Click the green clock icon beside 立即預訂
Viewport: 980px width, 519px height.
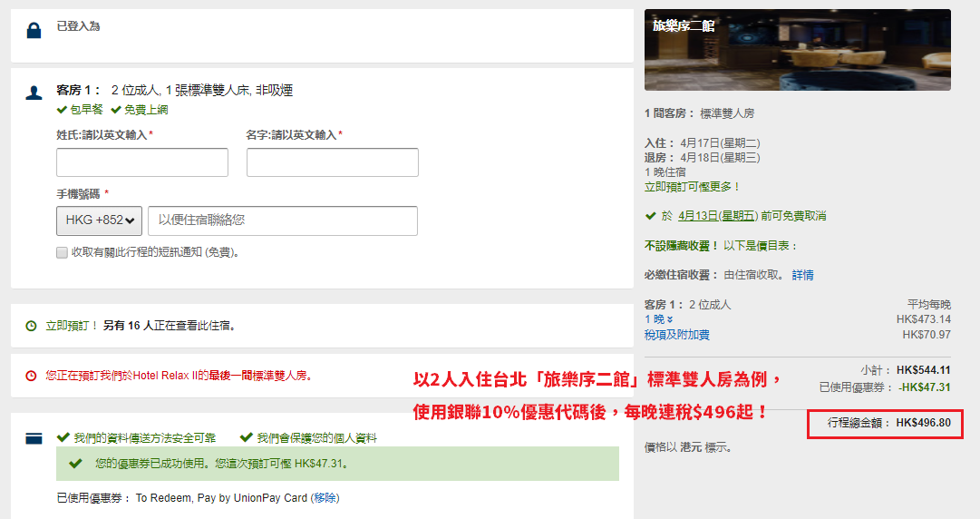click(x=31, y=326)
